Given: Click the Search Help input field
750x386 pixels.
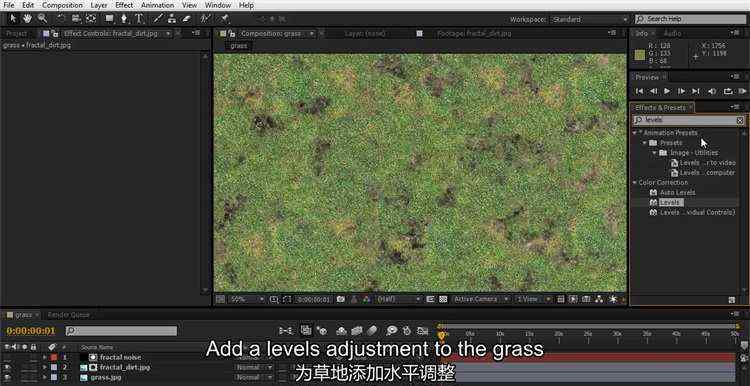Looking at the screenshot, I should (x=690, y=19).
